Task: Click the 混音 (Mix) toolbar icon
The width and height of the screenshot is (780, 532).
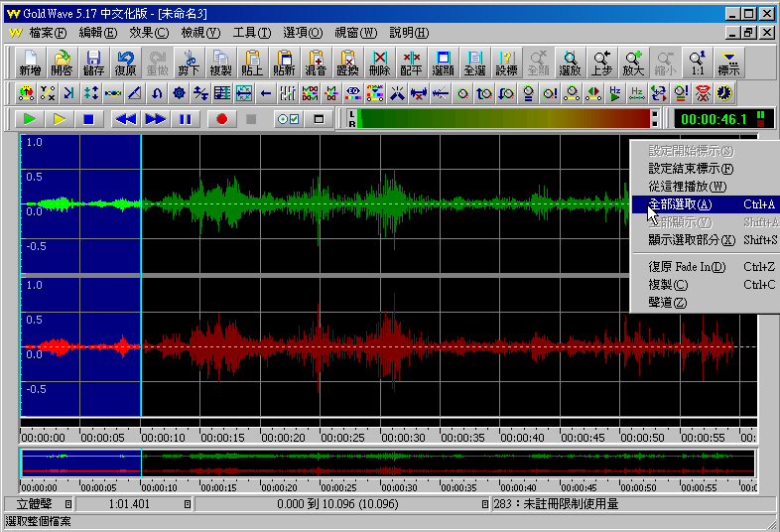Action: (316, 64)
